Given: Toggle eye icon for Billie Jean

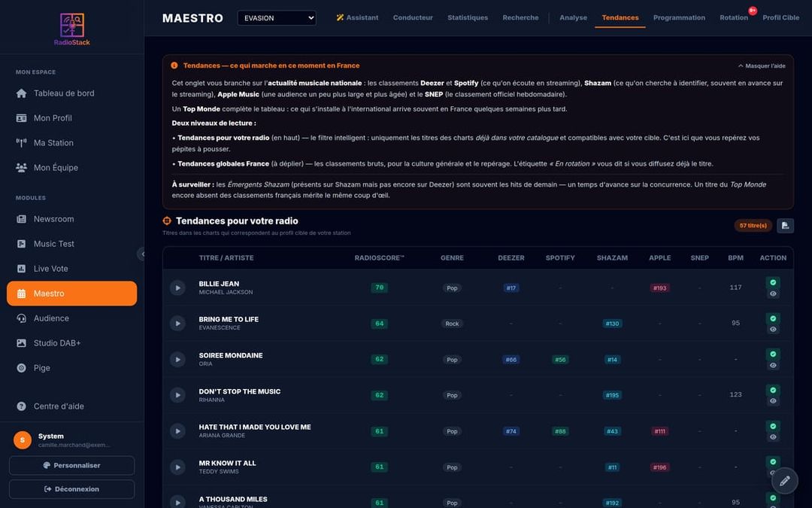Looking at the screenshot, I should coord(773,294).
